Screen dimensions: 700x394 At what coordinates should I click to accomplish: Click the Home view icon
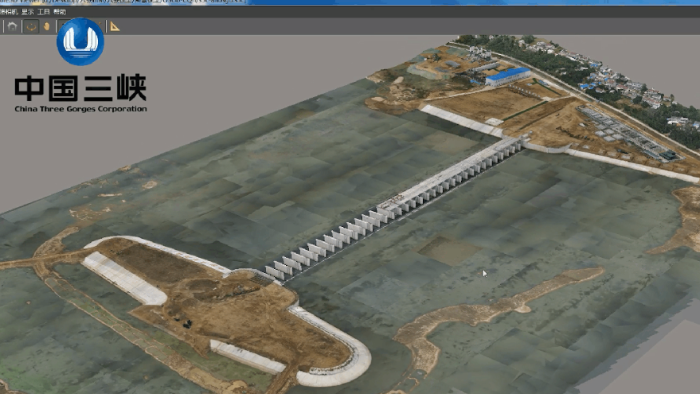click(12, 27)
